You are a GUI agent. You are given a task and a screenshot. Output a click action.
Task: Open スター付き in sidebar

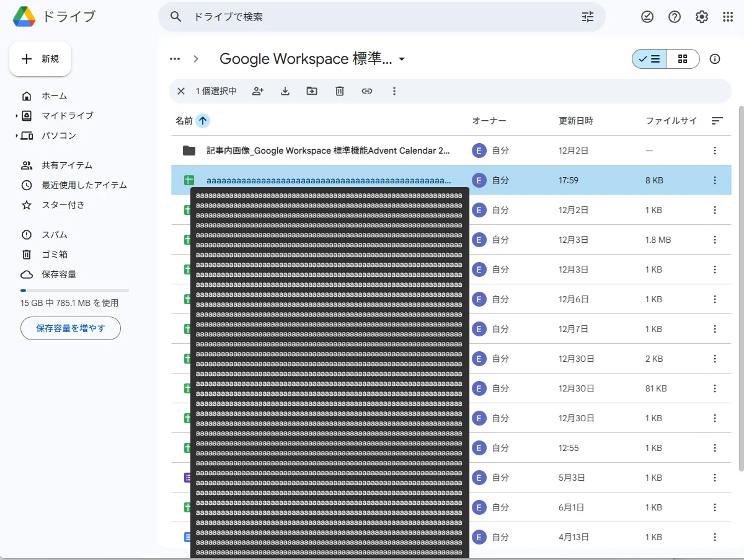point(63,205)
